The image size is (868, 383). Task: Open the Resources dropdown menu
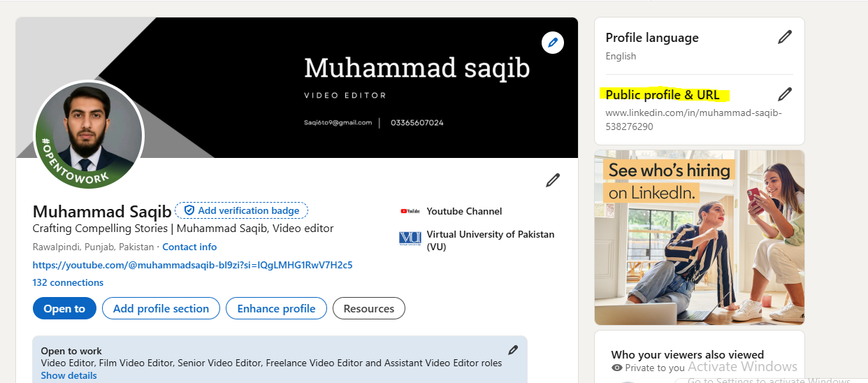tap(368, 308)
